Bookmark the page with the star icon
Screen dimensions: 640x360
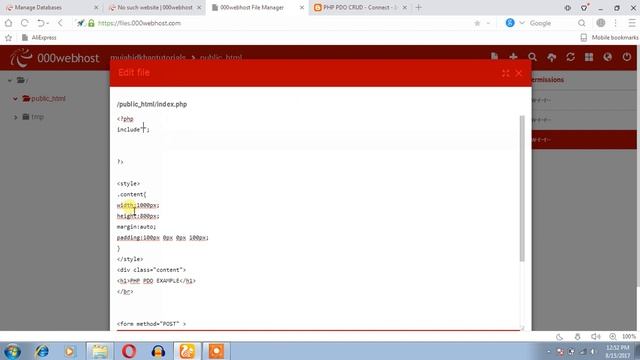click(477, 23)
